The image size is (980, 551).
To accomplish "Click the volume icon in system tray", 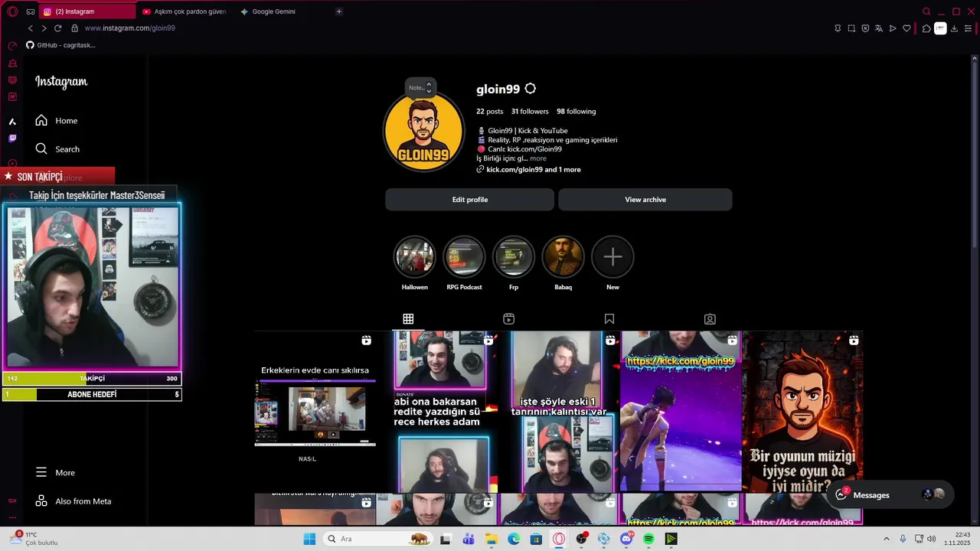I will tap(932, 539).
